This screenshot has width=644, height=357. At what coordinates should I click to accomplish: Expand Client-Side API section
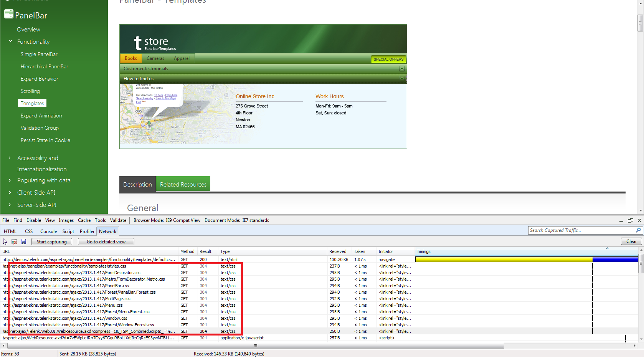[x=10, y=193]
